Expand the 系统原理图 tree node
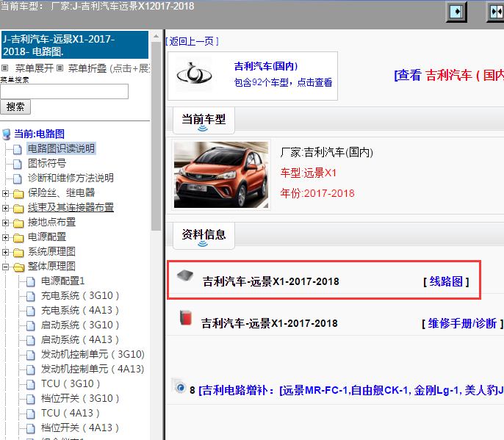 [x=5, y=252]
